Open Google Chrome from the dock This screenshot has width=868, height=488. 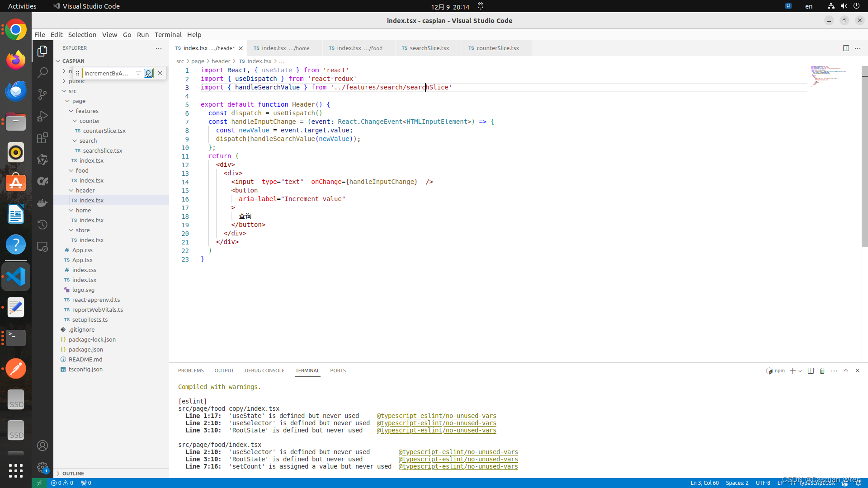16,30
